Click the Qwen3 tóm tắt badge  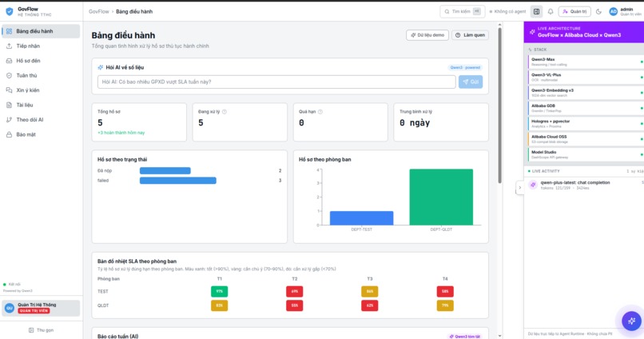tap(464, 337)
